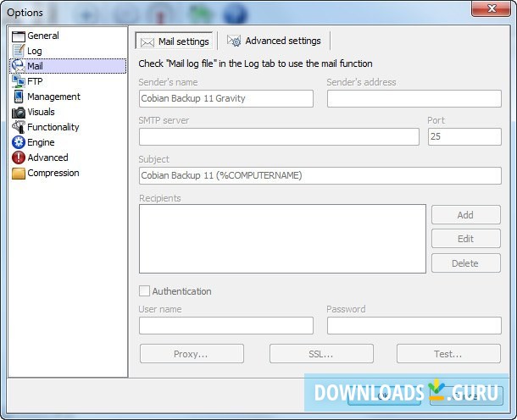The height and width of the screenshot is (420, 517).
Task: Click the Subject text field
Action: coord(320,175)
